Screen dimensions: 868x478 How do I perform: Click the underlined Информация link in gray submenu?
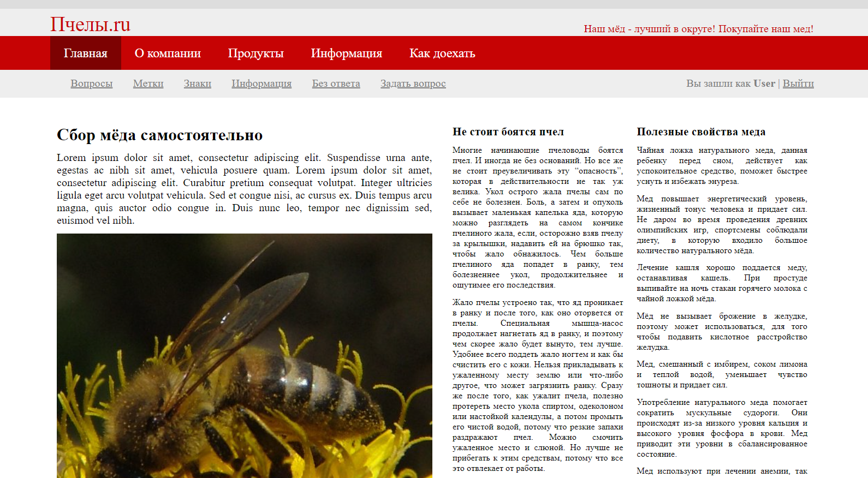pyautogui.click(x=261, y=83)
